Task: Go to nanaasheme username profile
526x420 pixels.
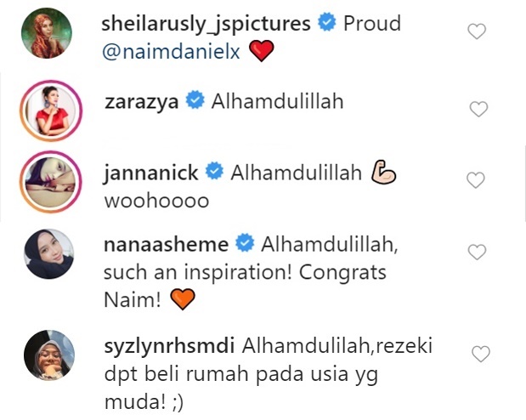Action: (167, 244)
